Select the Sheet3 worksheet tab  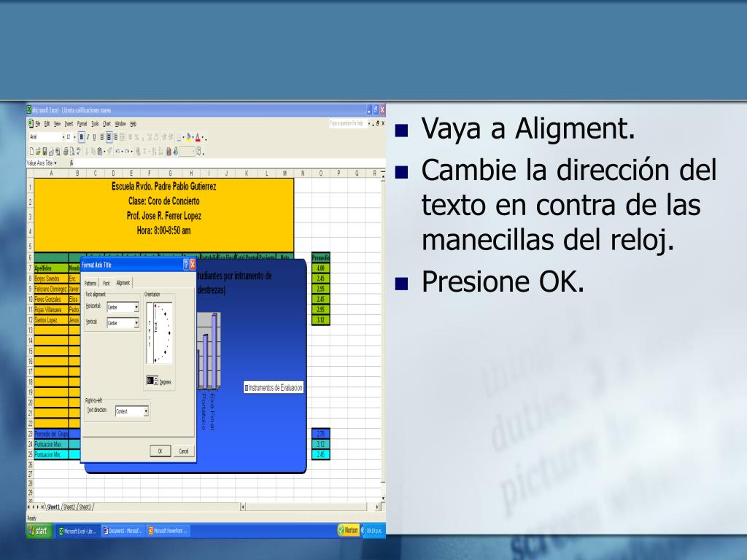(x=85, y=507)
